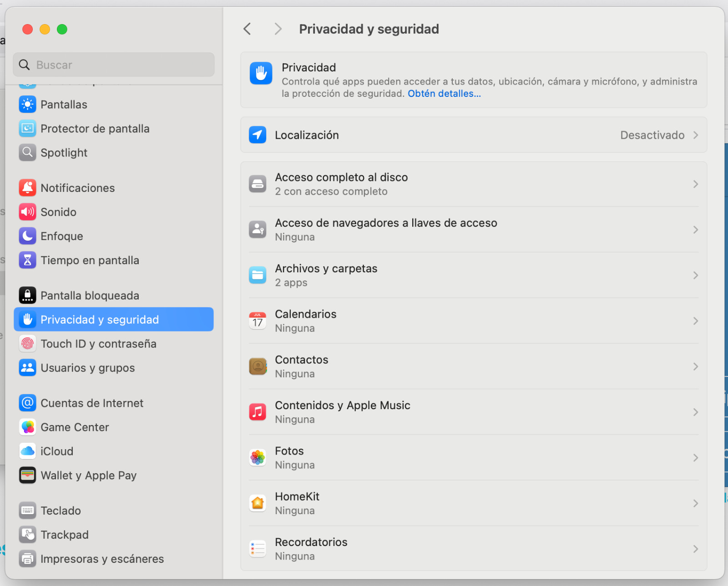
Task: Click the Touch ID fingerprint icon
Action: 27,344
